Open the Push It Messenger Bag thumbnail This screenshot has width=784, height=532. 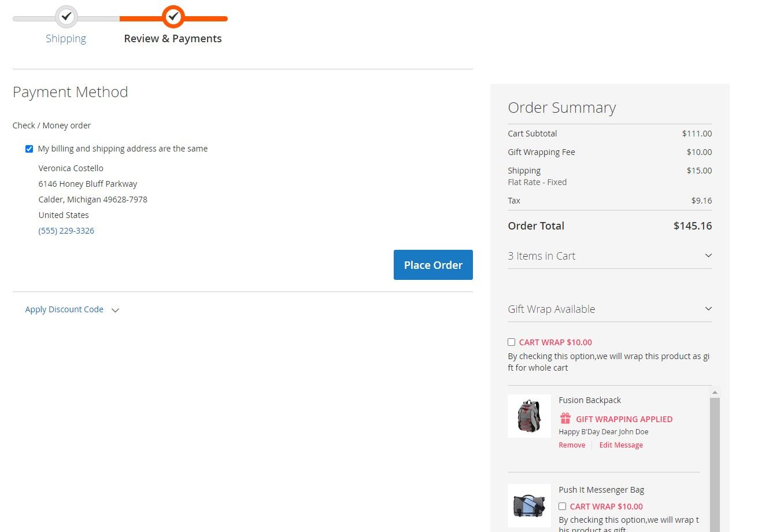click(529, 505)
